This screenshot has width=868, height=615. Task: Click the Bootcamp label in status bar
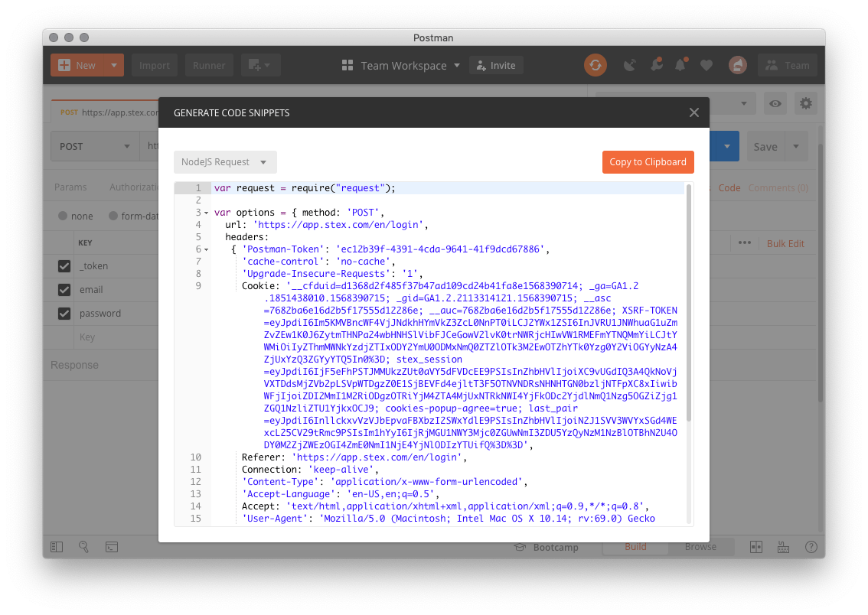(x=556, y=547)
